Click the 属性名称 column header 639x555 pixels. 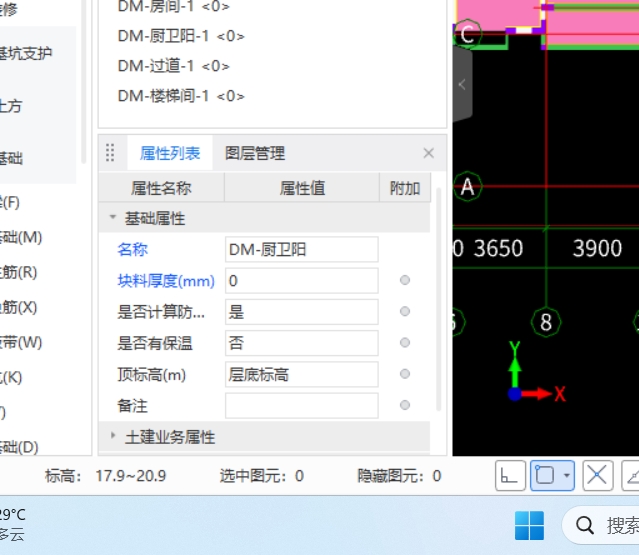(161, 188)
